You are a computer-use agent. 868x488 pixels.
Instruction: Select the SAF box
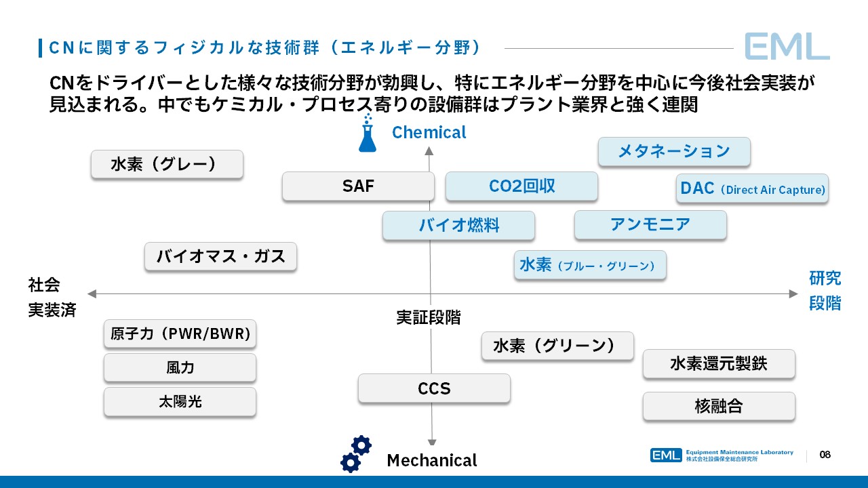[x=358, y=186]
